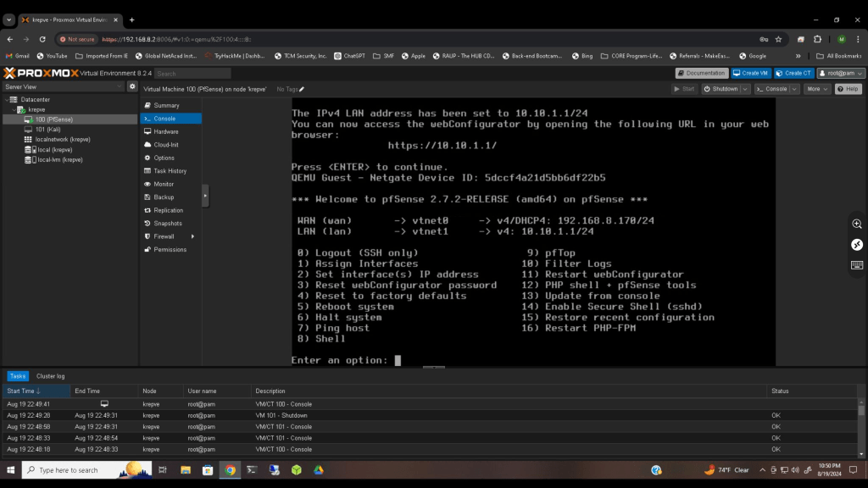Click the Server View settings gear icon
Viewport: 868px width, 488px height.
coord(132,86)
